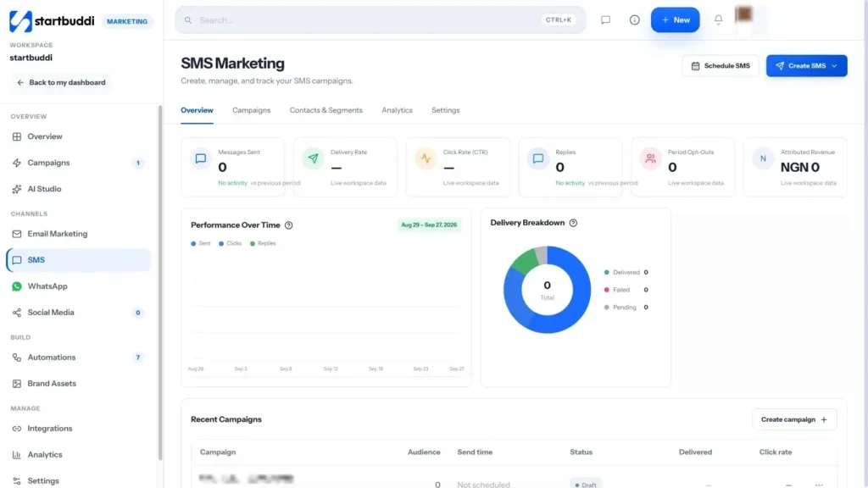Click the Replies card chat icon
This screenshot has width=868, height=488.
tap(538, 158)
